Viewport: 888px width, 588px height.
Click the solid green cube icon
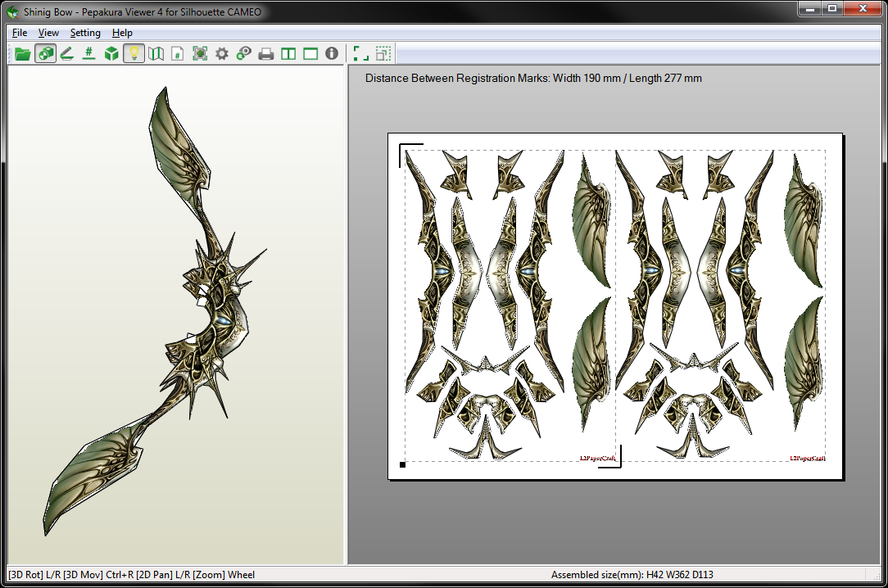(x=111, y=54)
